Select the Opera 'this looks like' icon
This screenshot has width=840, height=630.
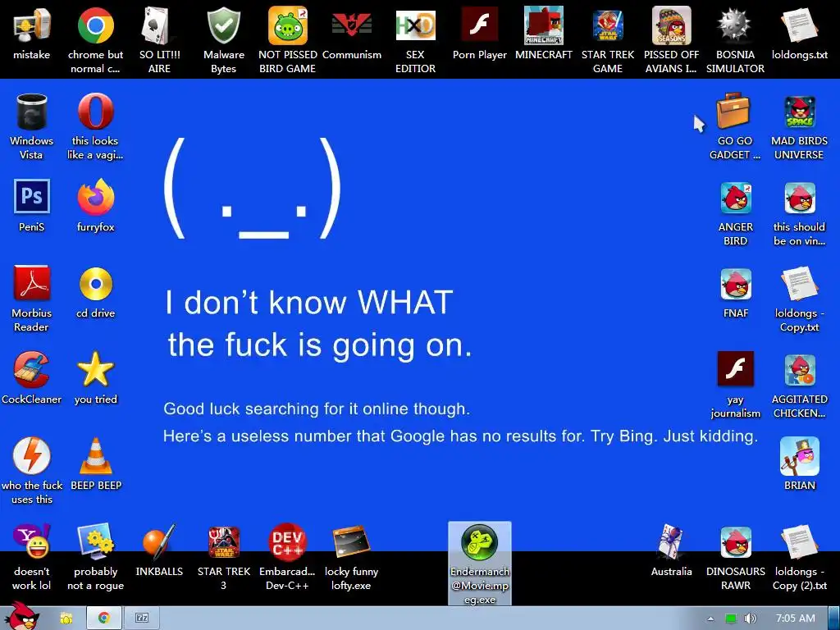[x=95, y=126]
